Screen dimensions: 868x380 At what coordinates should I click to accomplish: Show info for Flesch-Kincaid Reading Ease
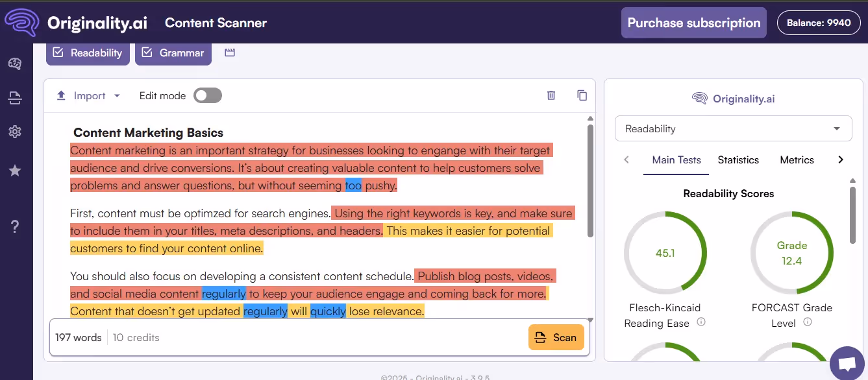point(701,322)
